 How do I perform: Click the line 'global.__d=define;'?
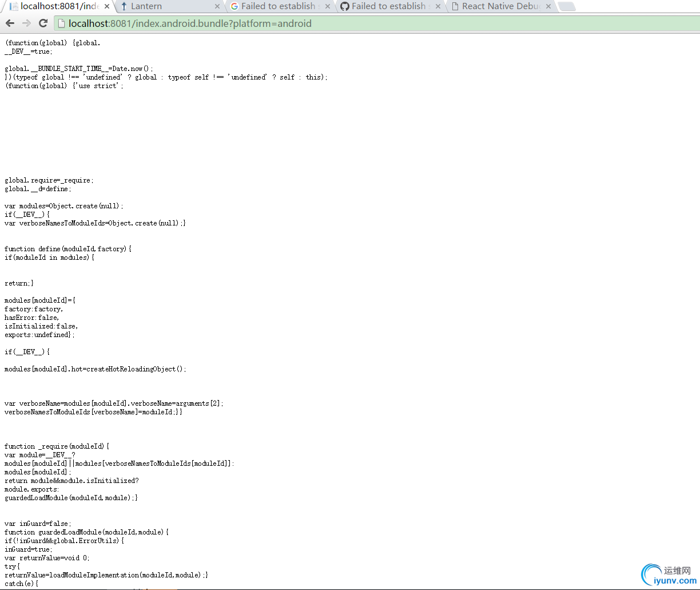pyautogui.click(x=38, y=189)
